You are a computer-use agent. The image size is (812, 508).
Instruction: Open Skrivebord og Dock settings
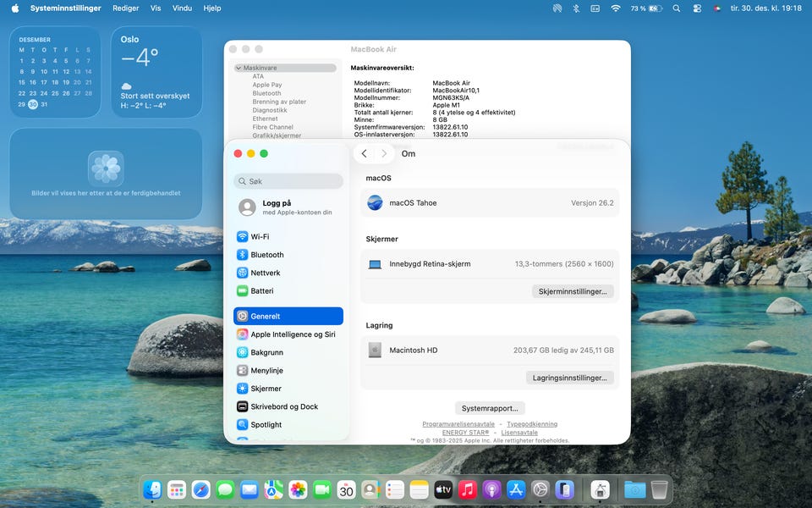[284, 406]
